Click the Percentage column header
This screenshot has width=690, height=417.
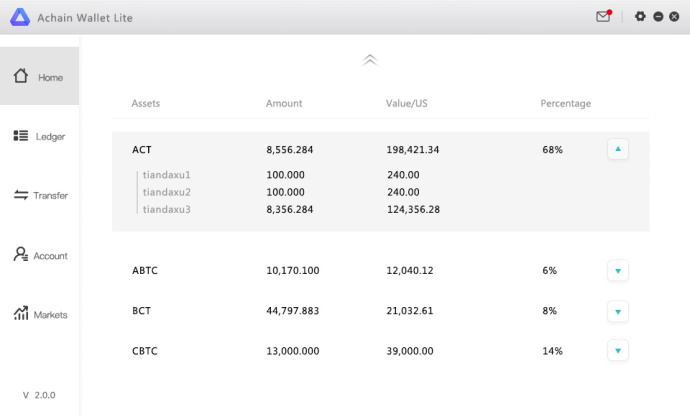click(565, 104)
